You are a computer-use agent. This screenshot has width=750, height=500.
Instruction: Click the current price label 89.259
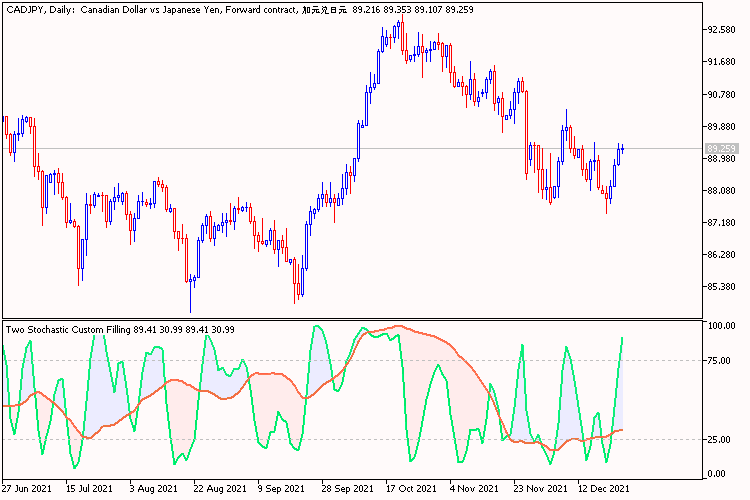[721, 149]
